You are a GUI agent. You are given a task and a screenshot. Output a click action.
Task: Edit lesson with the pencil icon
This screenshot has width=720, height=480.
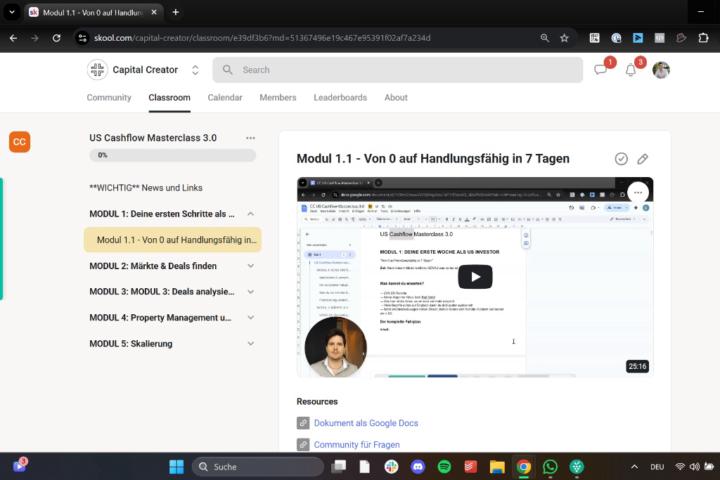coord(642,159)
